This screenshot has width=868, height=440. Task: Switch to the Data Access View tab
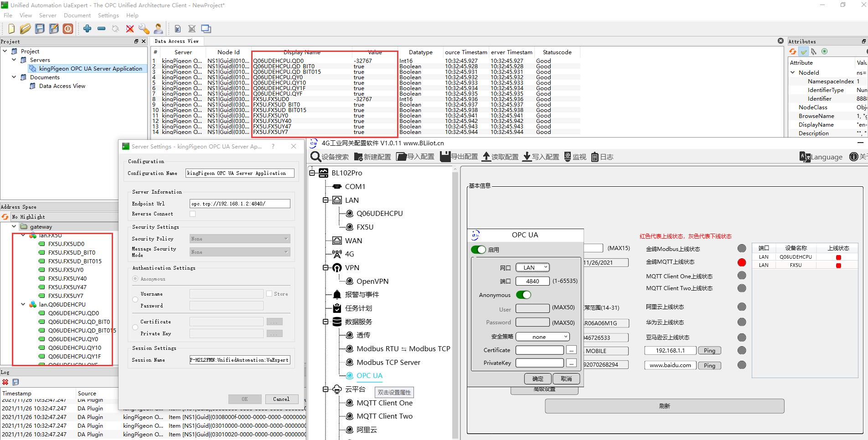177,41
